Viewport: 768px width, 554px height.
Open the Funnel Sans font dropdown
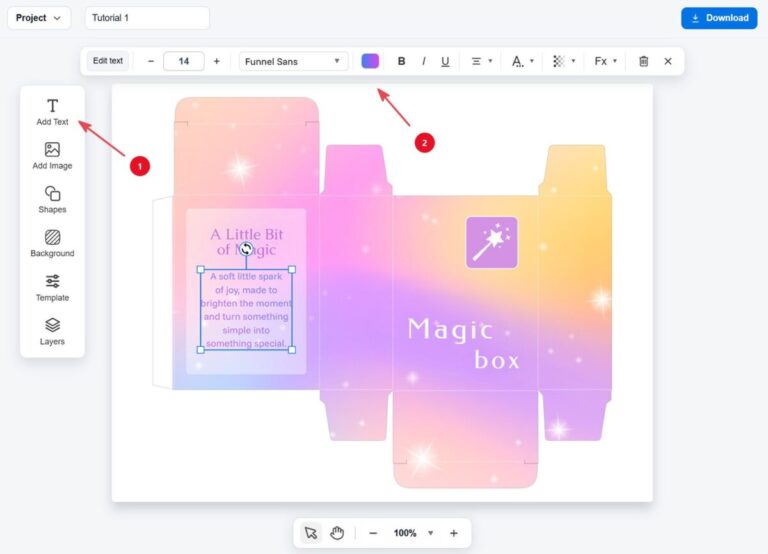293,61
